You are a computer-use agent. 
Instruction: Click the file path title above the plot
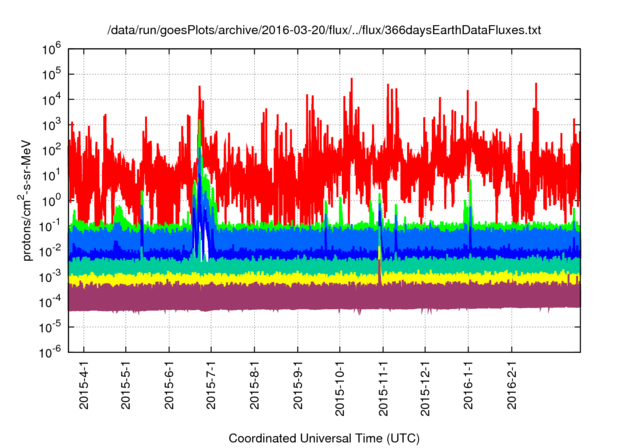point(324,31)
